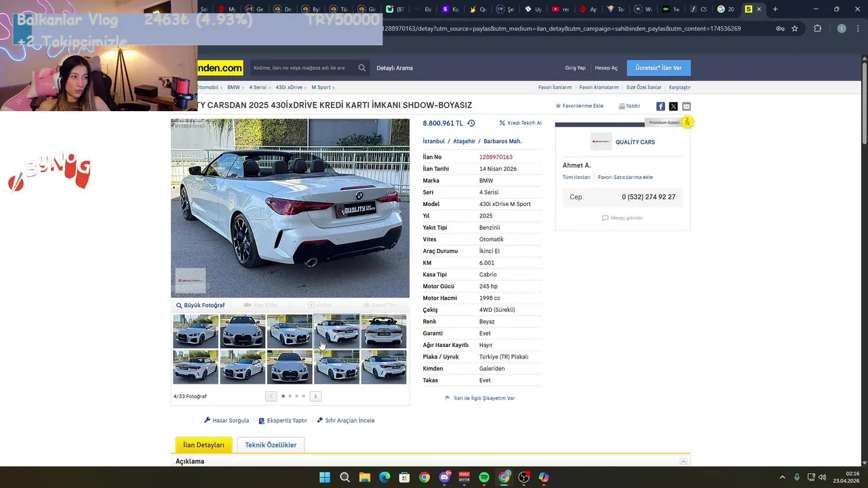This screenshot has width=868, height=488.
Task: Collapse the Açıklama section chevron
Action: click(x=684, y=462)
